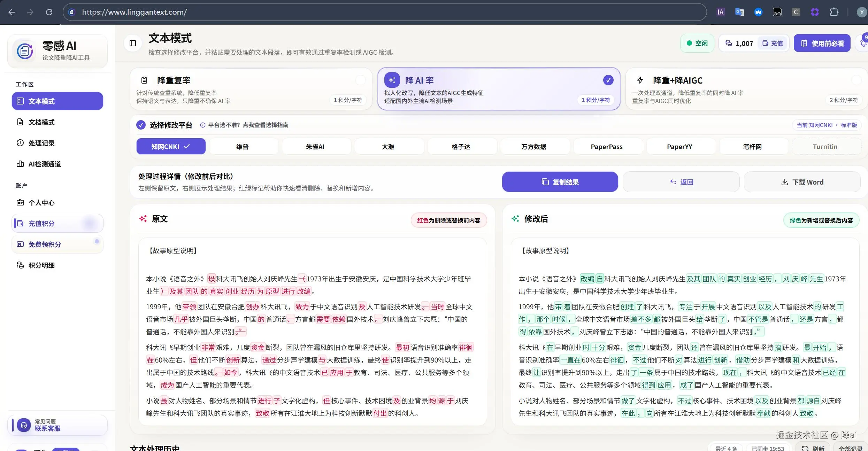The image size is (868, 451).
Task: Select the 降重+降AIGC mode card
Action: point(747,89)
